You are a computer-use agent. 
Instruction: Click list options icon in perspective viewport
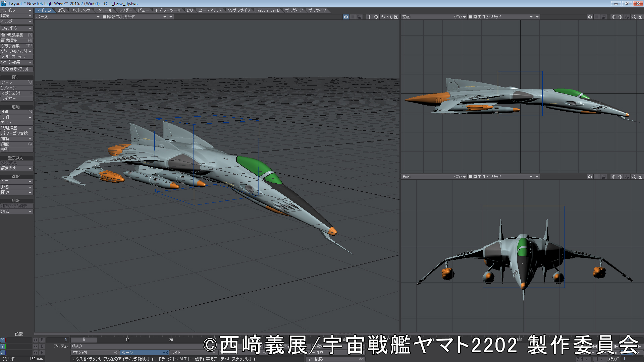353,17
